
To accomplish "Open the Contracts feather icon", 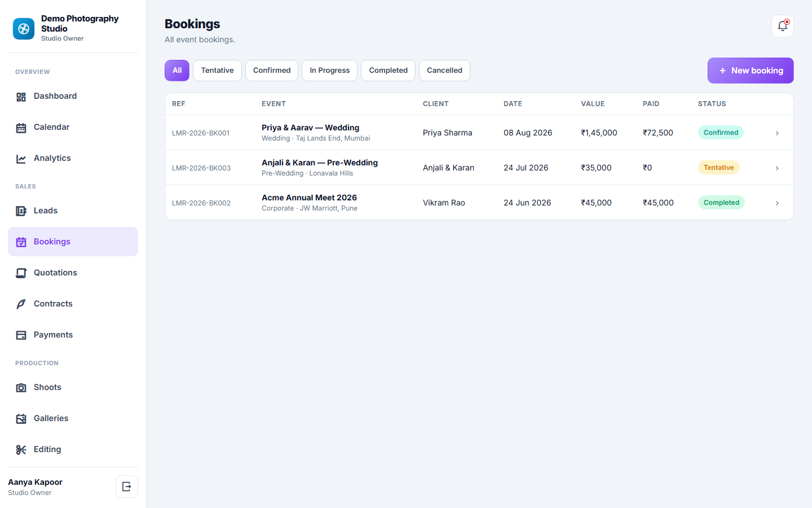I will (21, 304).
